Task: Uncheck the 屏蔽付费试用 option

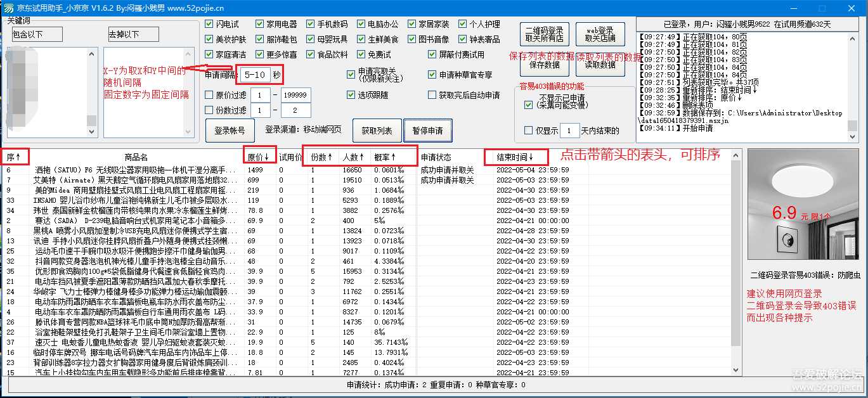Action: coord(431,55)
